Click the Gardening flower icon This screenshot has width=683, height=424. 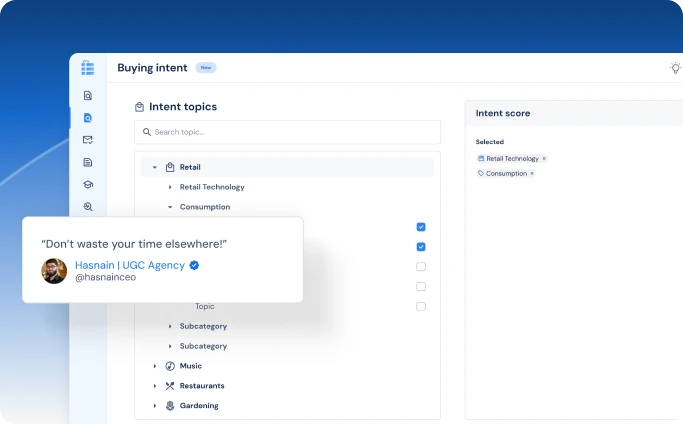(x=170, y=406)
